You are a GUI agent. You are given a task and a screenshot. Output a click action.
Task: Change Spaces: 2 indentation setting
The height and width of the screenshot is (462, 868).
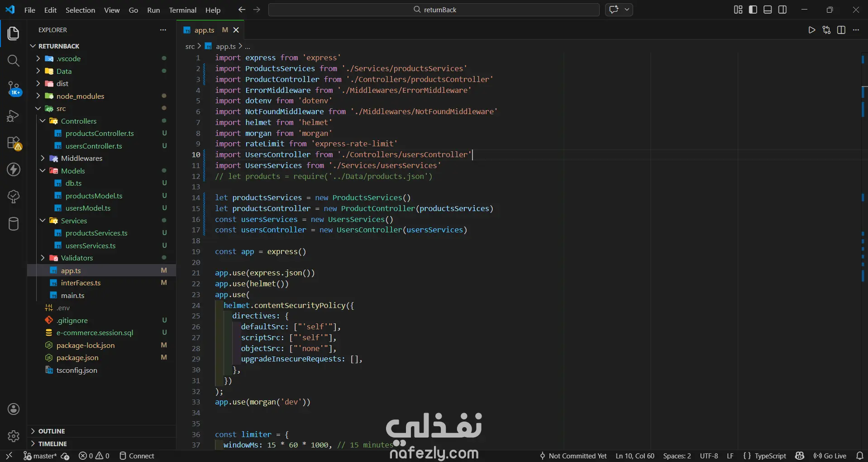[x=677, y=456]
